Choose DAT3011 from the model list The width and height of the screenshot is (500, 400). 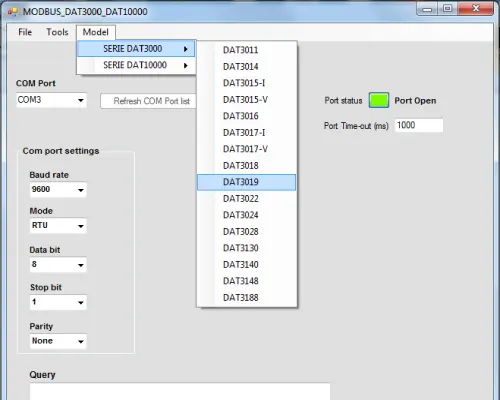pos(246,50)
